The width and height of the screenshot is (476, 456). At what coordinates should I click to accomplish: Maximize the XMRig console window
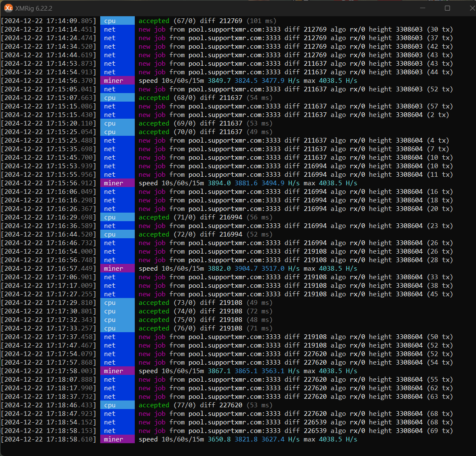click(447, 8)
